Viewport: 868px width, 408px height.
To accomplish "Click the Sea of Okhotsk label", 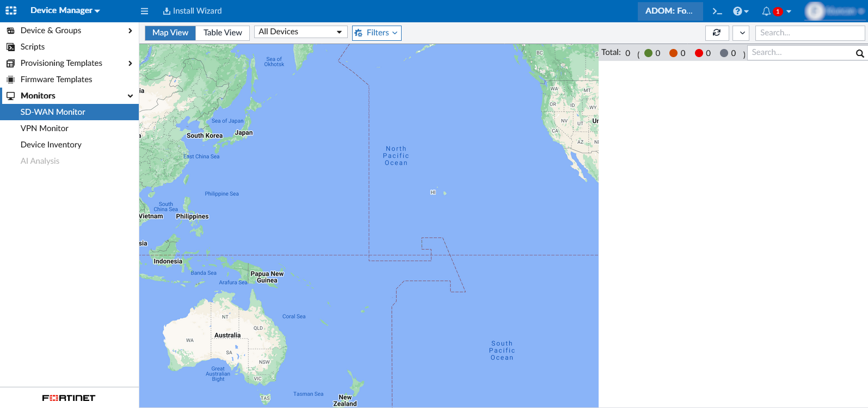I will pos(274,61).
